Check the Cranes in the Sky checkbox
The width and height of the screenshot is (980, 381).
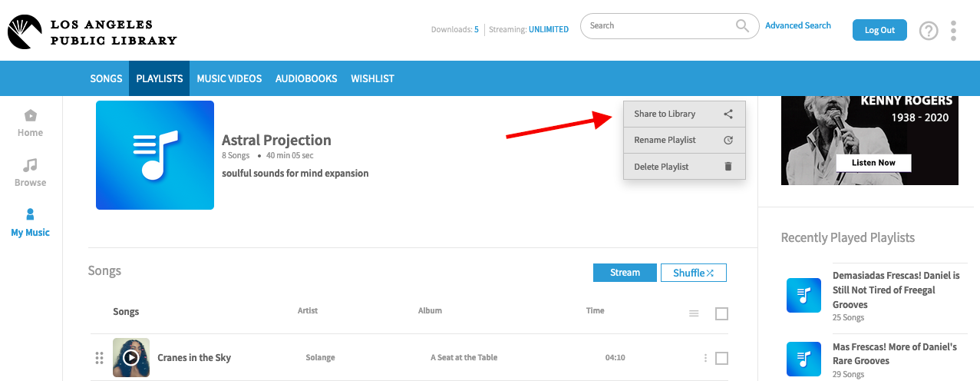[721, 358]
